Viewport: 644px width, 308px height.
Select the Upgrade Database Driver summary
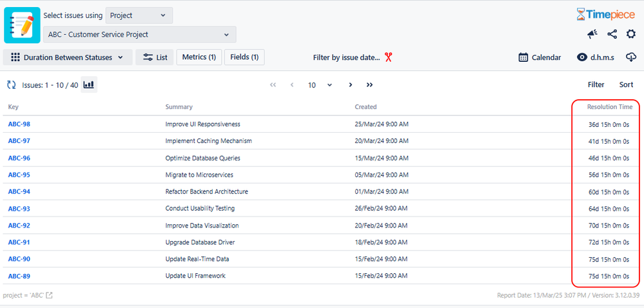[200, 242]
